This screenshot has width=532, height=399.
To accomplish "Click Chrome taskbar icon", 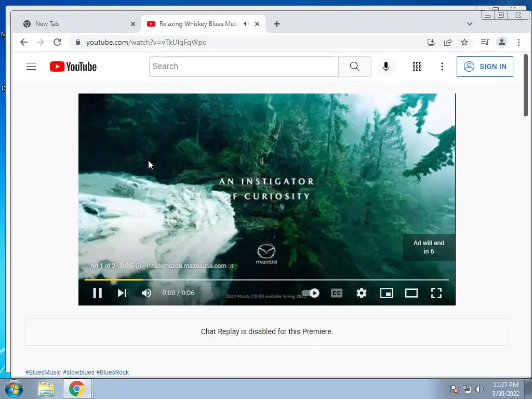I will tap(77, 389).
